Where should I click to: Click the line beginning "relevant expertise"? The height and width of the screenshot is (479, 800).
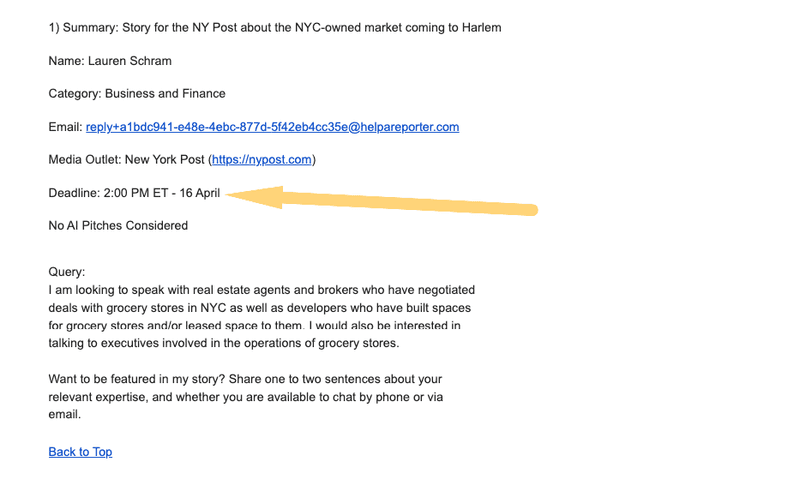tap(246, 397)
